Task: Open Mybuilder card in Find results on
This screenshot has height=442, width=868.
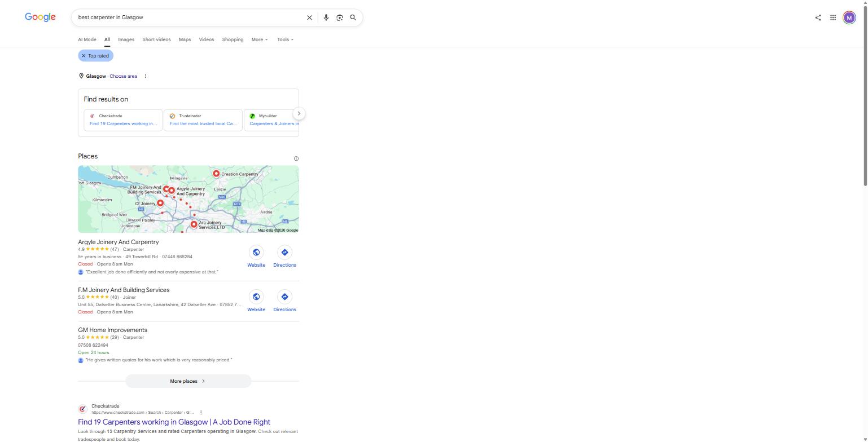Action: [x=271, y=120]
